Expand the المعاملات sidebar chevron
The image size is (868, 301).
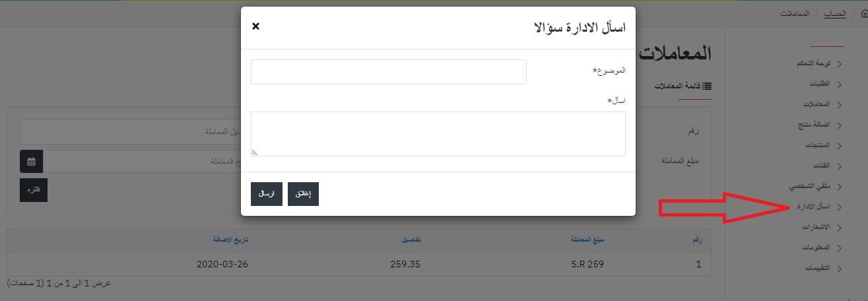pyautogui.click(x=840, y=104)
